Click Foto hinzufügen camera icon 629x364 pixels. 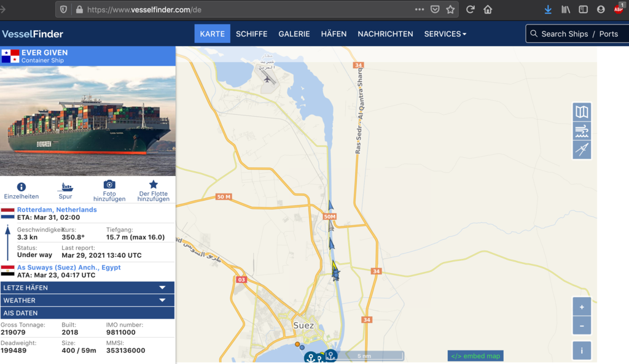pyautogui.click(x=109, y=190)
